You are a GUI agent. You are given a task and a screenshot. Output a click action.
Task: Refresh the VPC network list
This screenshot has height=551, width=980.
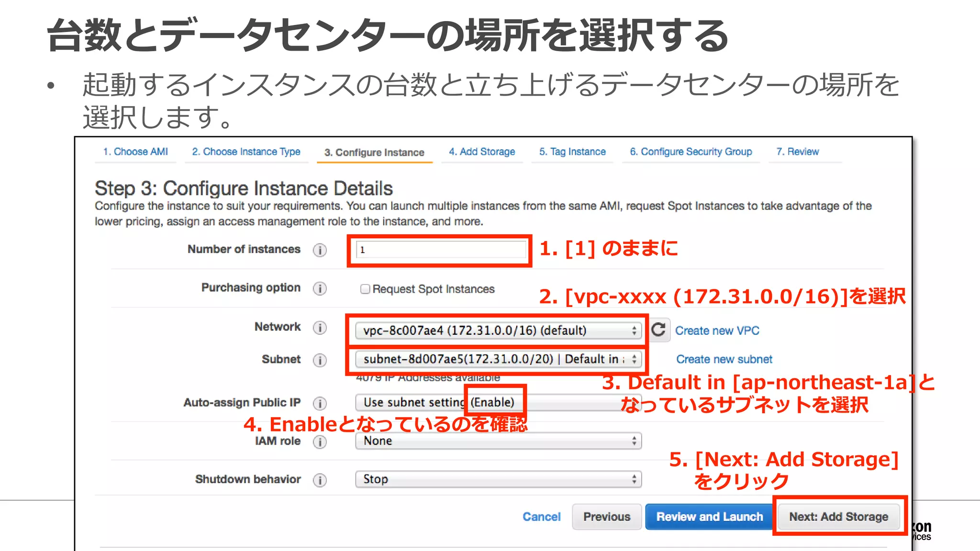[659, 330]
